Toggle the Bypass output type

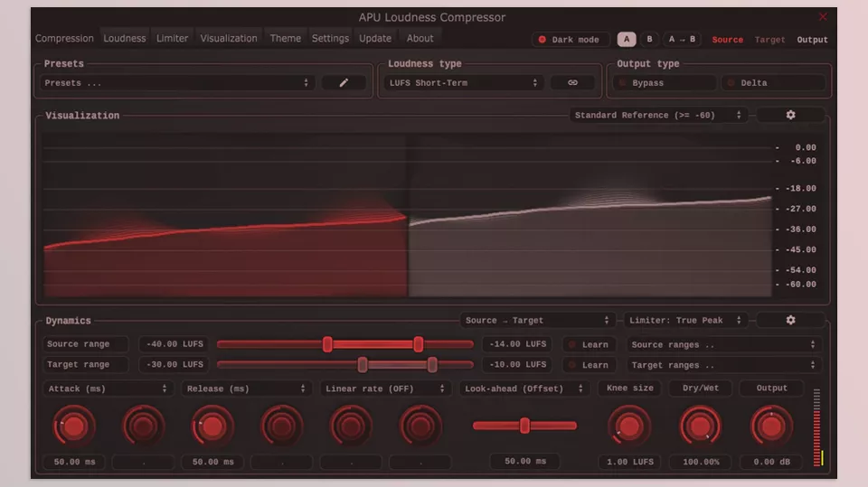tap(665, 83)
